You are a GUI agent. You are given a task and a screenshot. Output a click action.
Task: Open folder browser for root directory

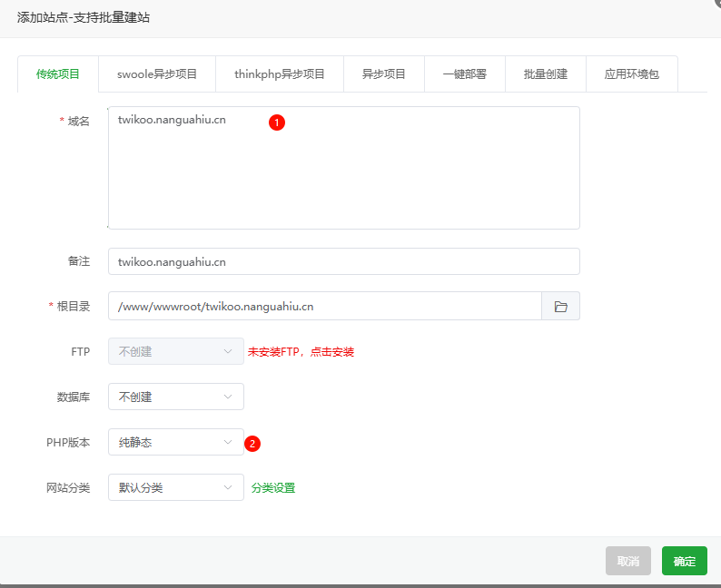[x=560, y=307]
